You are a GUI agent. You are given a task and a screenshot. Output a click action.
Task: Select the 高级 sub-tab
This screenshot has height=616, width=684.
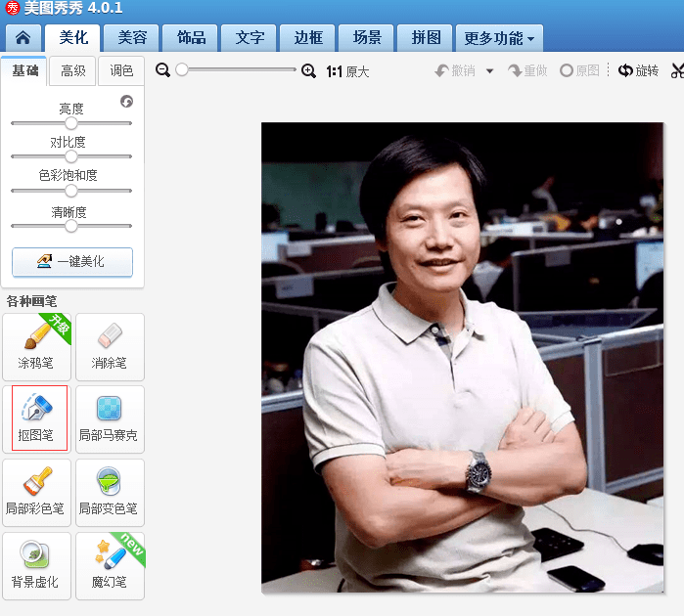tap(72, 71)
